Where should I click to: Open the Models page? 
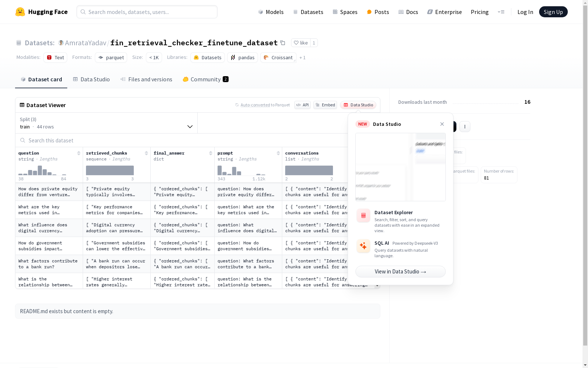click(271, 12)
